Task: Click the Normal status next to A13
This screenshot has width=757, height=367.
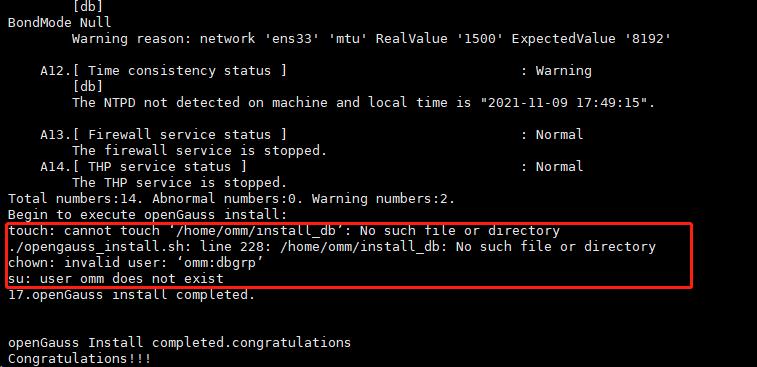Action: pyautogui.click(x=559, y=134)
